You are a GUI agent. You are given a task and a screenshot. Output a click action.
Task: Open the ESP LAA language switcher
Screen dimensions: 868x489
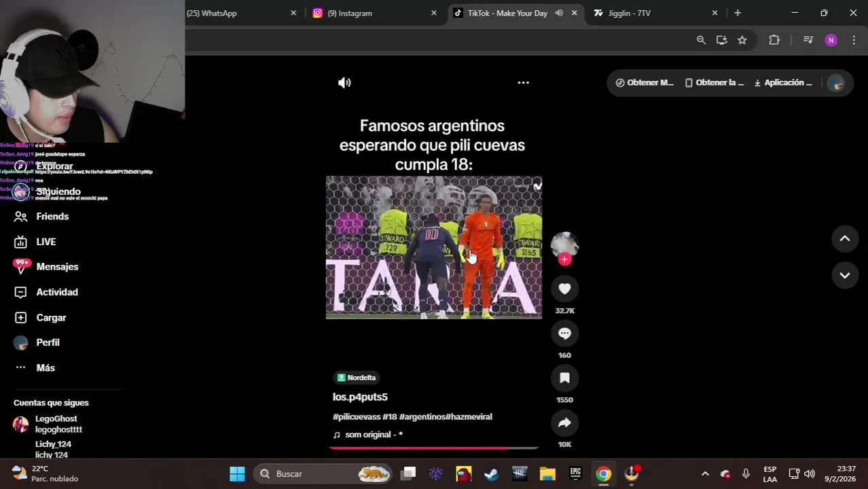coord(770,474)
